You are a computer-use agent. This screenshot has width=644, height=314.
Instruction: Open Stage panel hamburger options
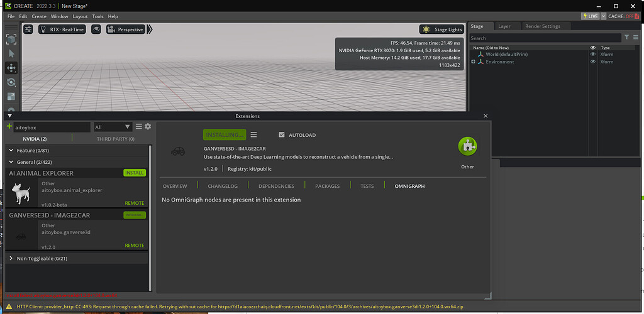click(x=635, y=37)
